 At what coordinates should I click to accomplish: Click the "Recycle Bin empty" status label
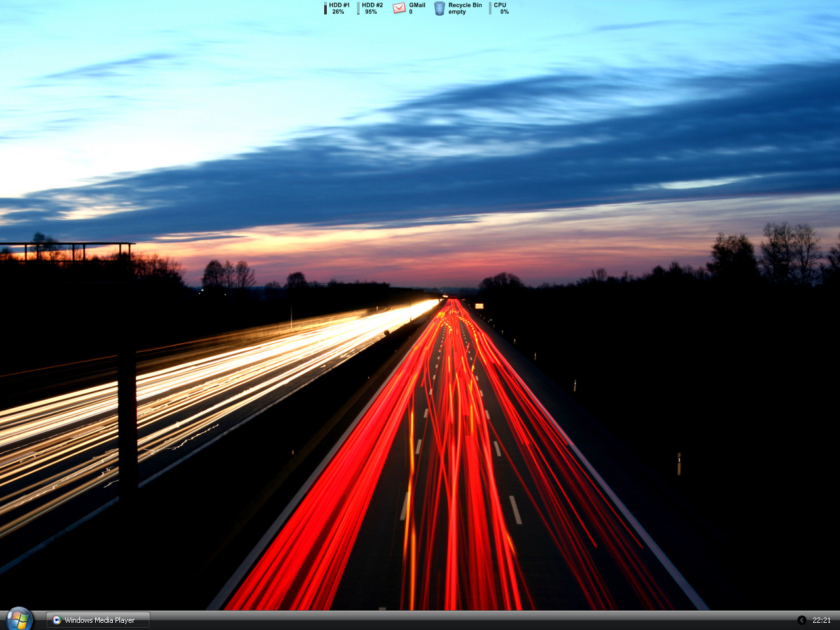[x=465, y=8]
